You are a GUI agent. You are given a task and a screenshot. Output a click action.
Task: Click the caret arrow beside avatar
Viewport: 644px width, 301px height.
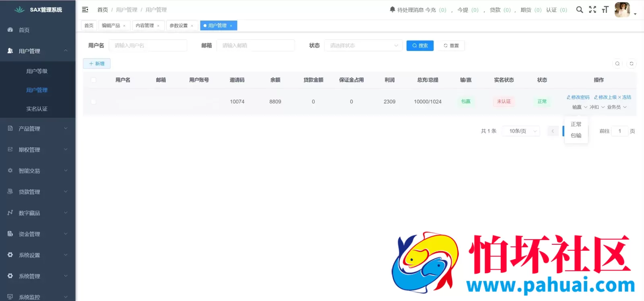point(635,14)
